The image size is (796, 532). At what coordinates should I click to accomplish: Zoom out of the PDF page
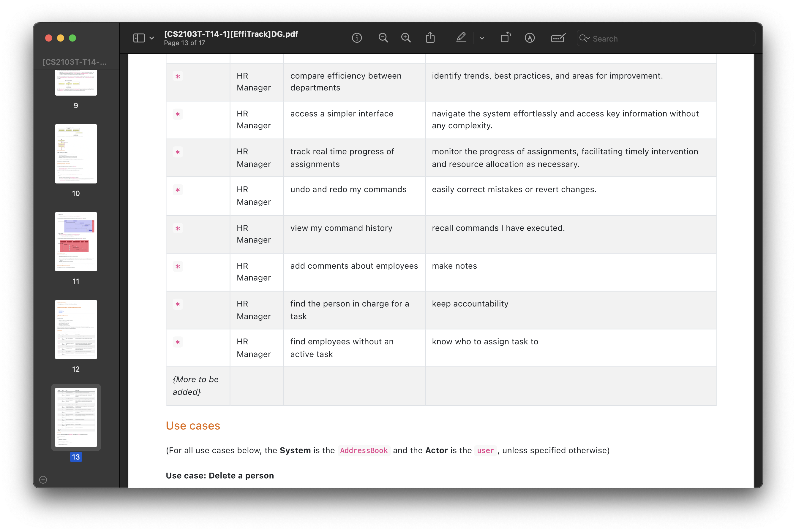click(x=383, y=38)
